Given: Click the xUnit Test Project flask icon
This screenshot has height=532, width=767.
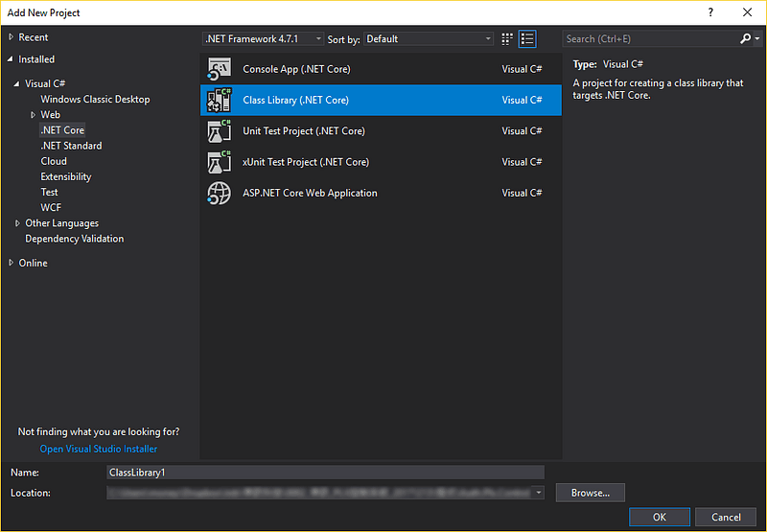Looking at the screenshot, I should tap(219, 162).
